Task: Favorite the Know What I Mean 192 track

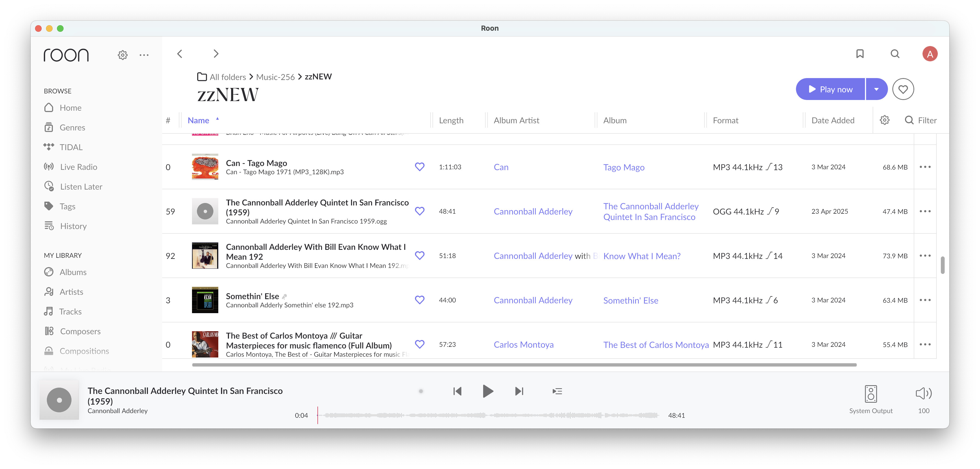Action: pos(420,256)
